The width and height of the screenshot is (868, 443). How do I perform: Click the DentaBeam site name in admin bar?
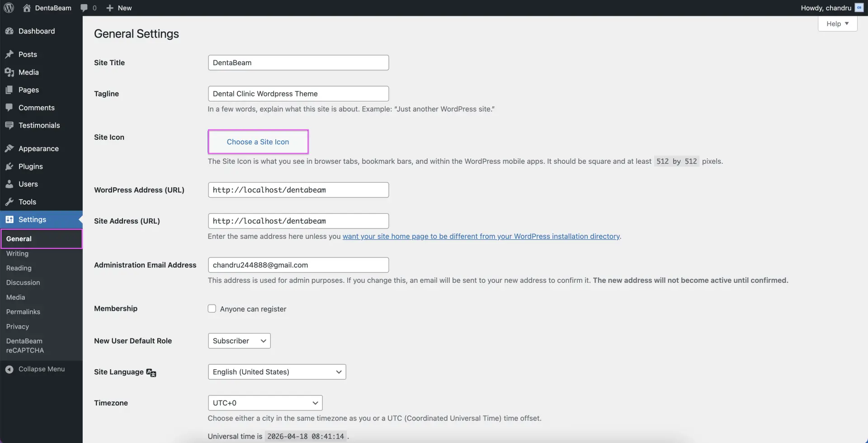click(53, 8)
